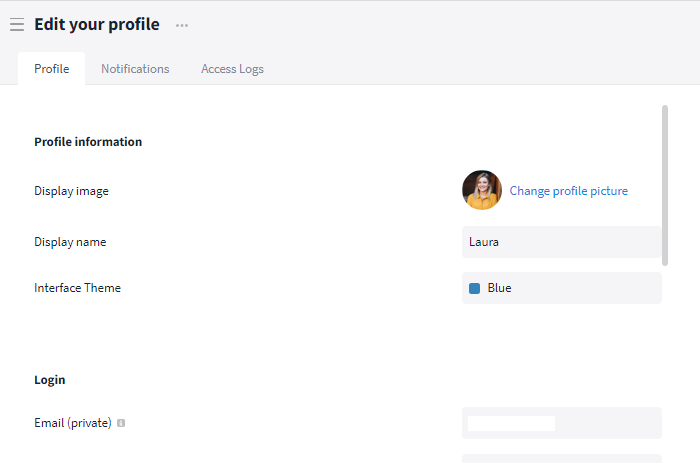Click the Email (private) label text
This screenshot has width=700, height=463.
pos(73,423)
